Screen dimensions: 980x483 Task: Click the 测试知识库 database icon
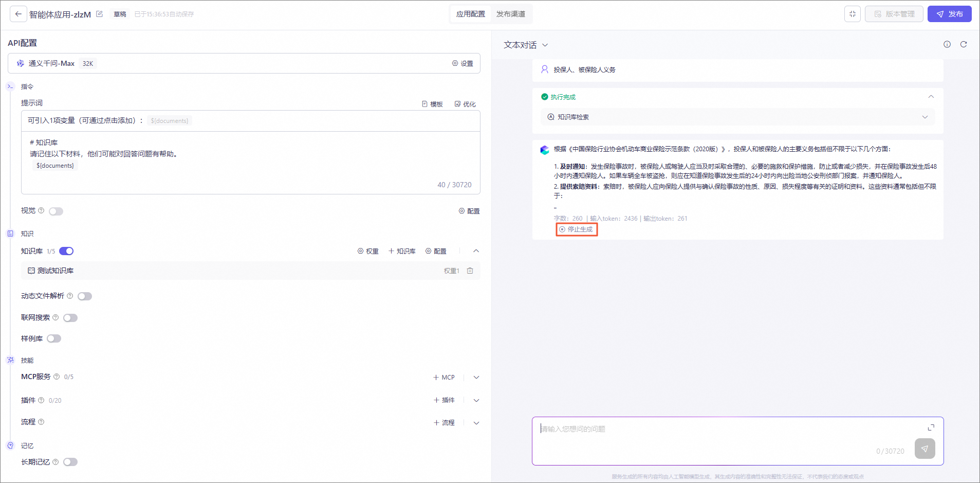click(x=31, y=271)
